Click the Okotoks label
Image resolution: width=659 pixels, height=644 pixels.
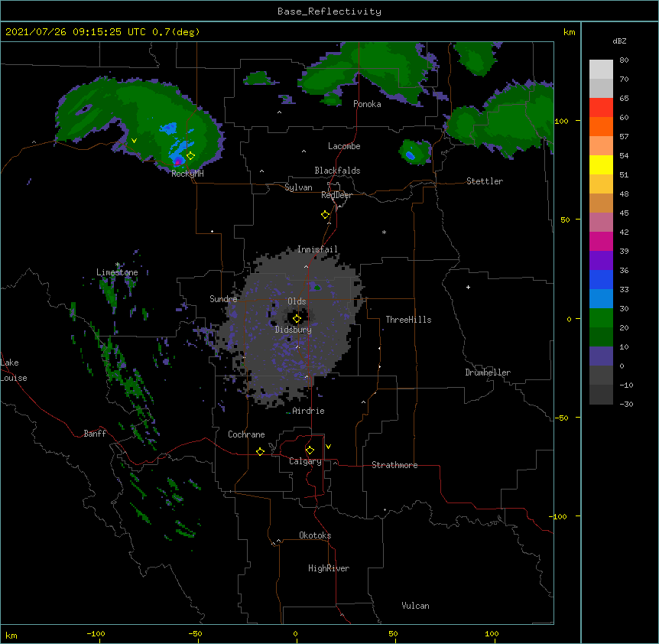[315, 535]
